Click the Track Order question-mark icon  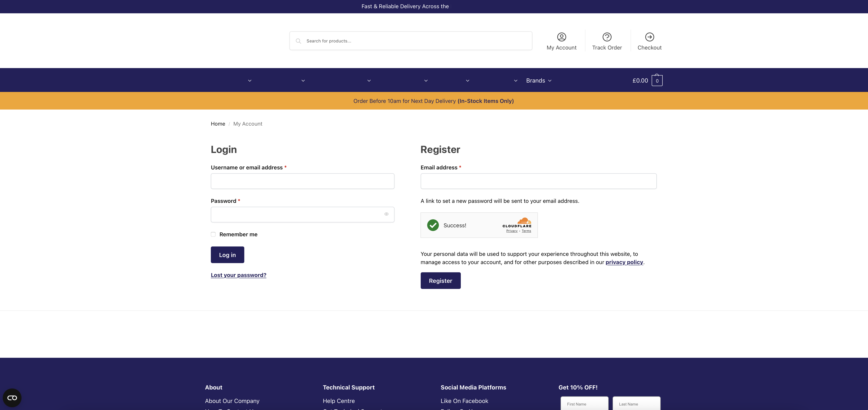point(607,37)
